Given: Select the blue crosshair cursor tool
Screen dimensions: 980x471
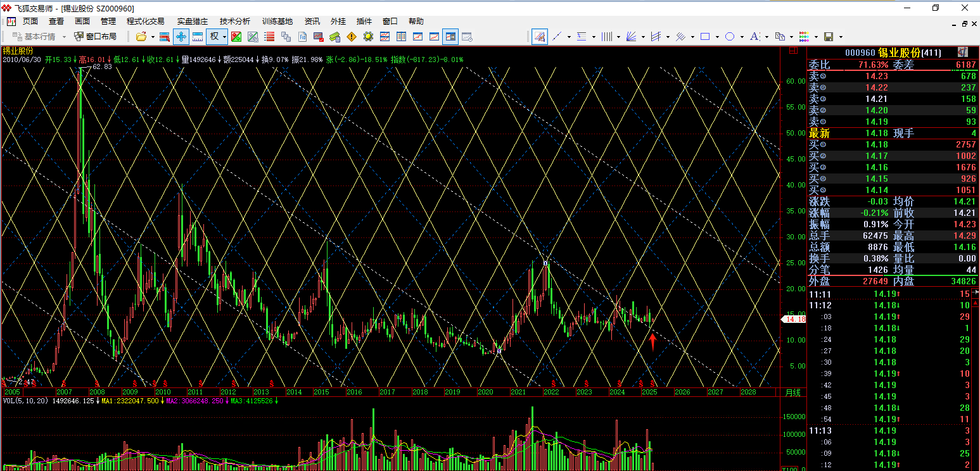Looking at the screenshot, I should click(181, 37).
